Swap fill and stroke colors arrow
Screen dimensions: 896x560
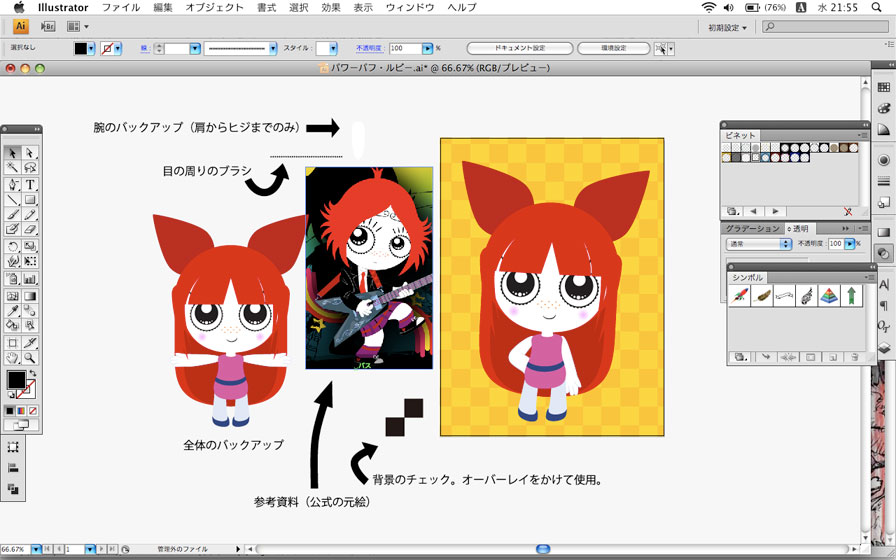33,374
